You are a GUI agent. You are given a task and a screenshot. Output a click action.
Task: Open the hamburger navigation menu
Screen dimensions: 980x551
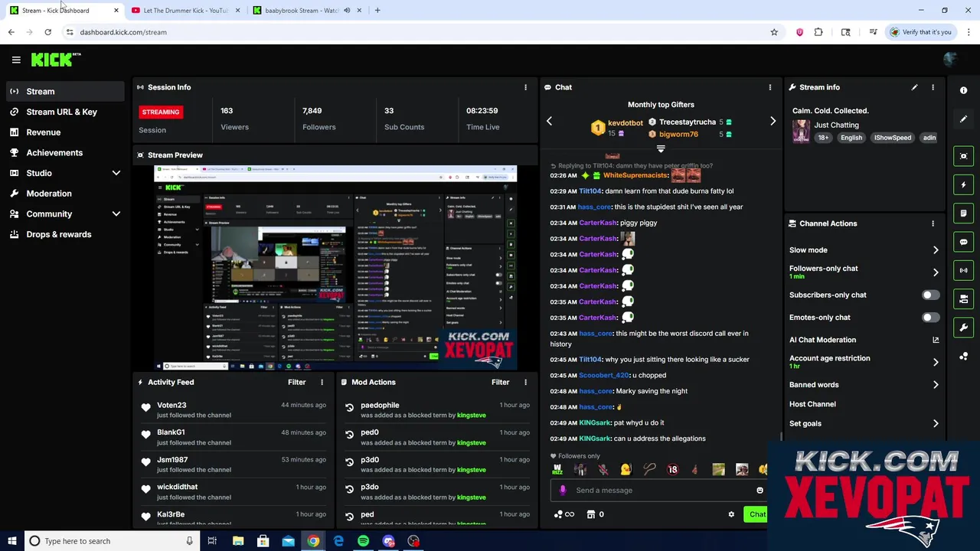tap(16, 60)
